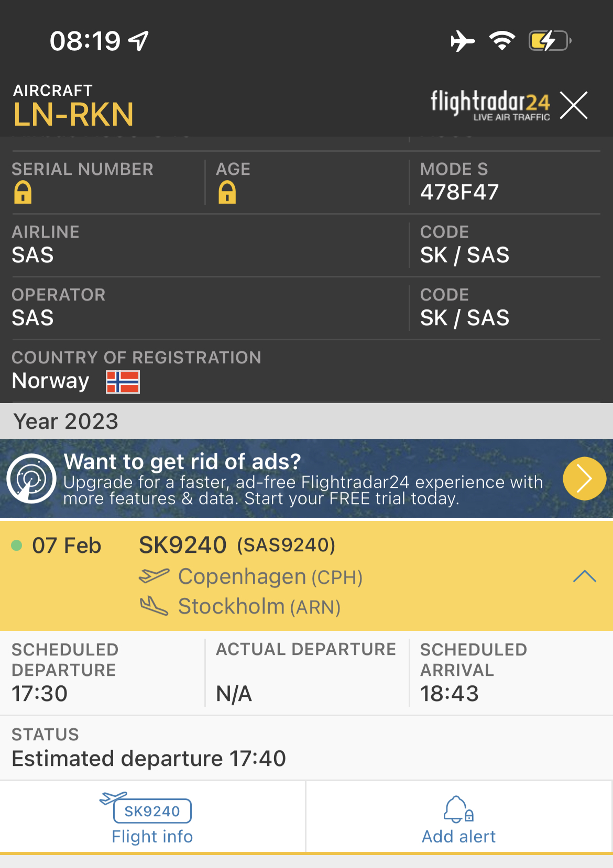Tap the radar icon in the ad banner
This screenshot has width=613, height=868.
coord(31,478)
